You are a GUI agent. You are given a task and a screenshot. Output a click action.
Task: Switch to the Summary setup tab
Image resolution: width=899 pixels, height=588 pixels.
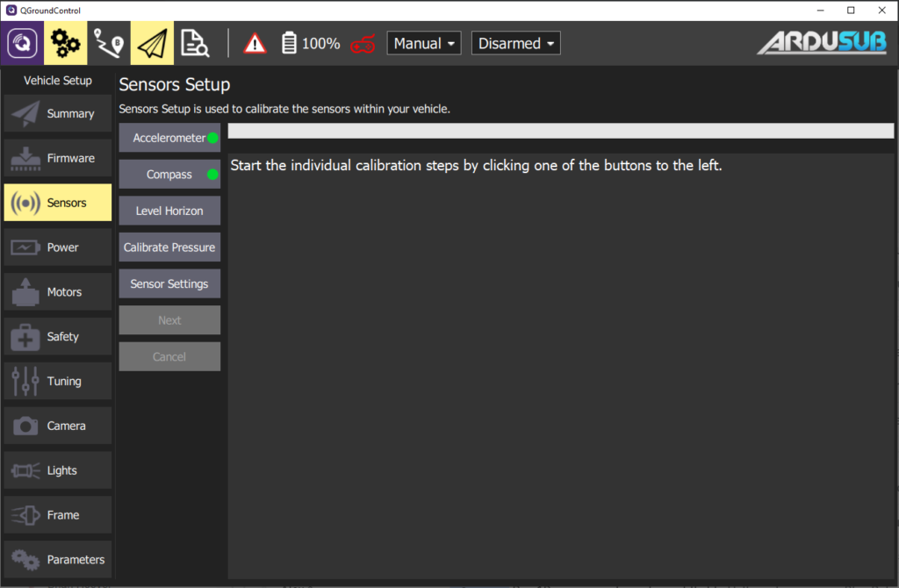point(57,113)
